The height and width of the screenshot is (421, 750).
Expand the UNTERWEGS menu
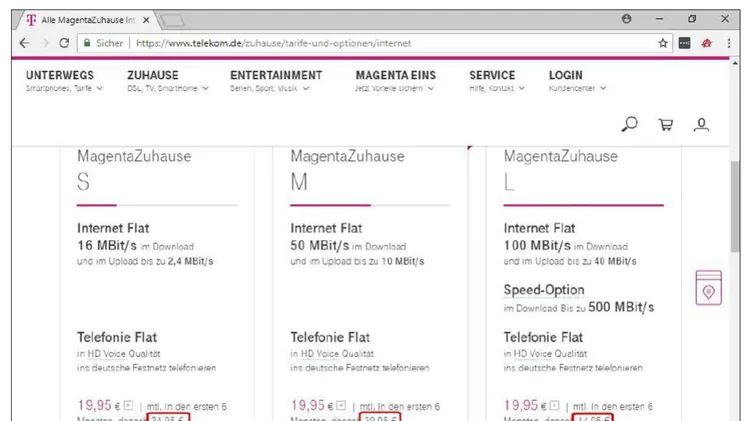click(x=64, y=81)
